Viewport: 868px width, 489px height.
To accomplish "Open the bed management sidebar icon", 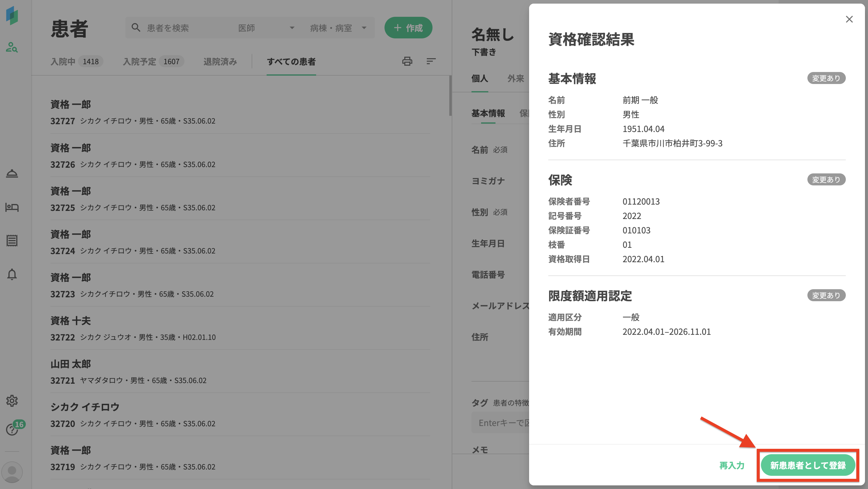I will click(12, 207).
